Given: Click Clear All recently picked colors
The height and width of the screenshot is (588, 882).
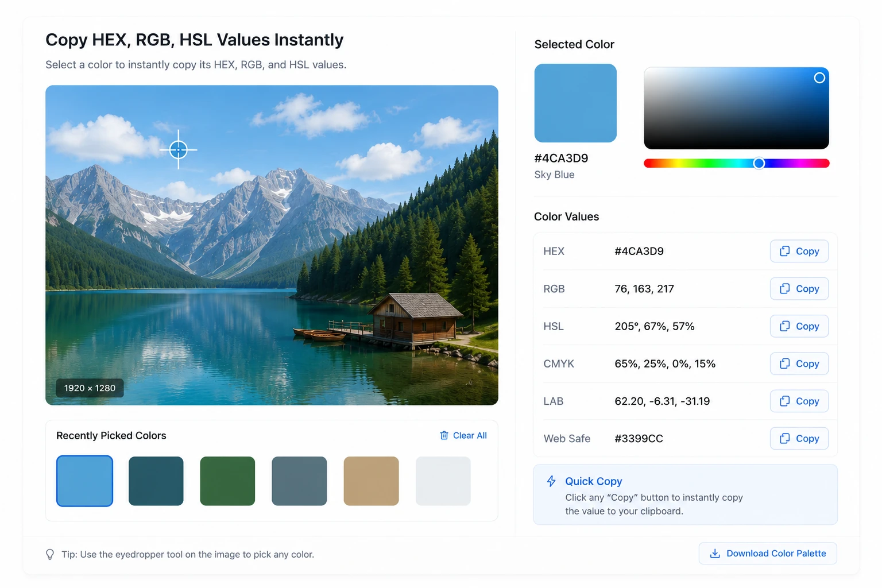Looking at the screenshot, I should pos(463,435).
